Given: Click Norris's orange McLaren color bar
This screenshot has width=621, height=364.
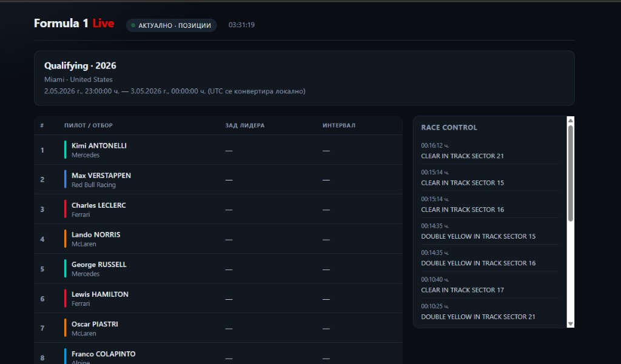Looking at the screenshot, I should 65,239.
